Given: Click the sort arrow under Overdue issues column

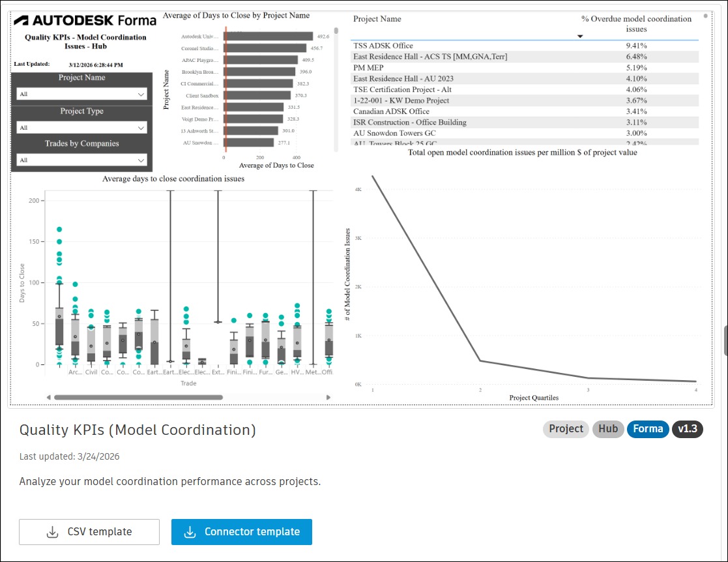Looking at the screenshot, I should [x=580, y=37].
